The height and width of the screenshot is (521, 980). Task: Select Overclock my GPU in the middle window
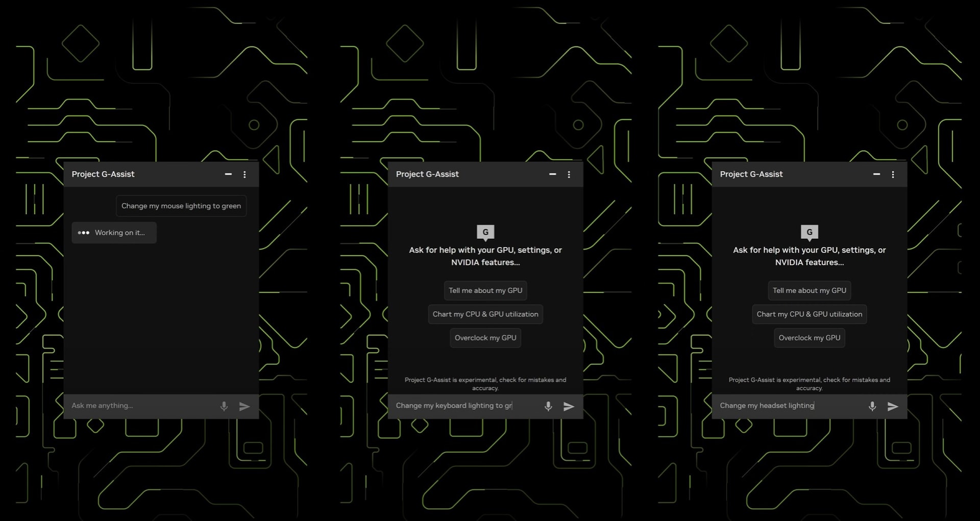tap(485, 337)
